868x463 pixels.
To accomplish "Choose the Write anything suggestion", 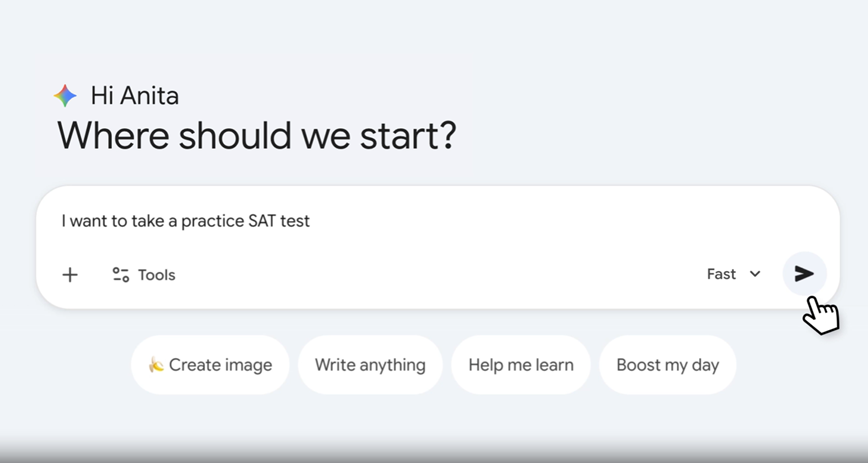I will (370, 365).
